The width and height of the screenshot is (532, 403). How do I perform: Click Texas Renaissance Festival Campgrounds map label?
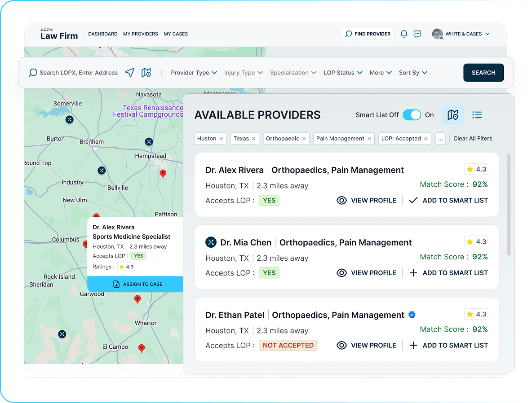tap(148, 111)
